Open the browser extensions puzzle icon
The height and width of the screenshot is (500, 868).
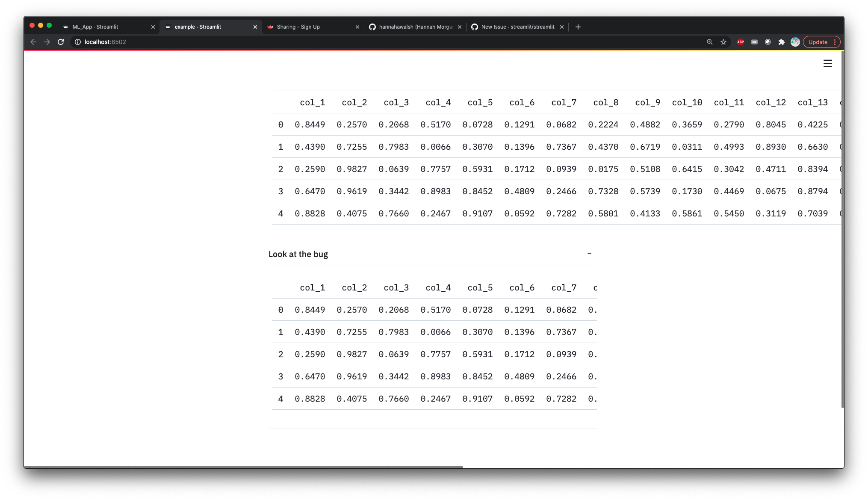781,42
